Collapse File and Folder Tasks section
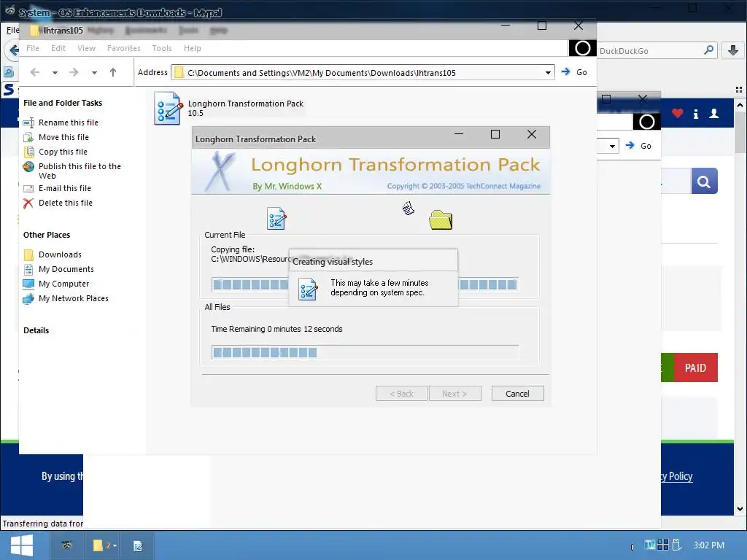Image resolution: width=747 pixels, height=560 pixels. click(63, 103)
